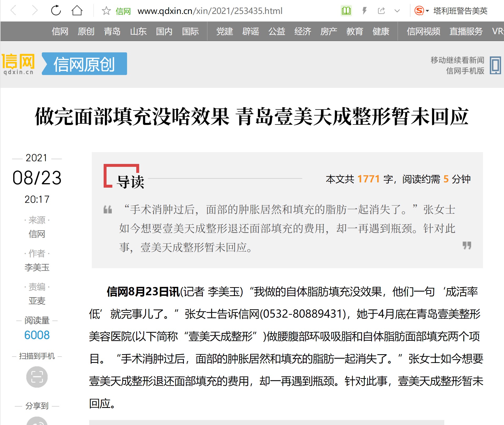Viewport: 504px width, 425px height.
Task: Click the share page icon
Action: click(x=381, y=11)
